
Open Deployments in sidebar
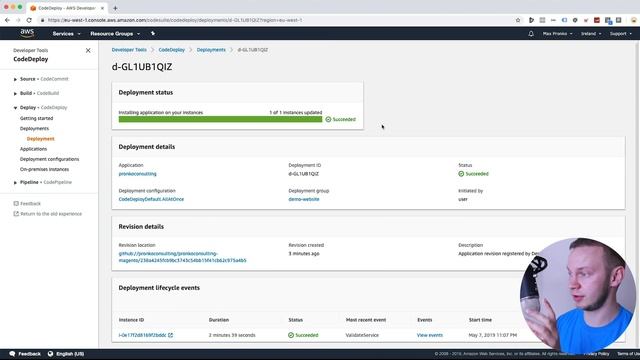pyautogui.click(x=34, y=129)
